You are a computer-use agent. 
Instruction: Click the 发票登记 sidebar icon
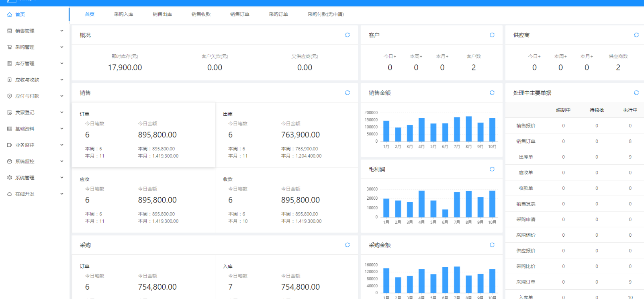click(x=10, y=113)
